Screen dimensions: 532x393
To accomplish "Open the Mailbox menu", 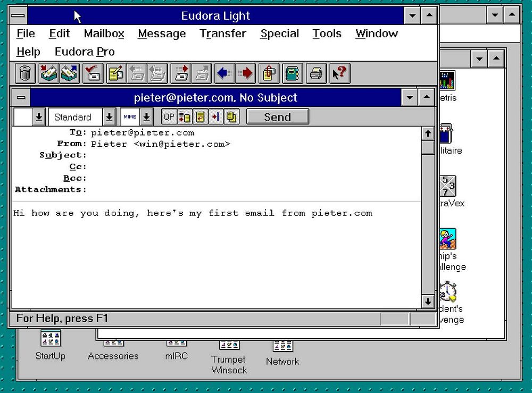I will click(x=104, y=34).
